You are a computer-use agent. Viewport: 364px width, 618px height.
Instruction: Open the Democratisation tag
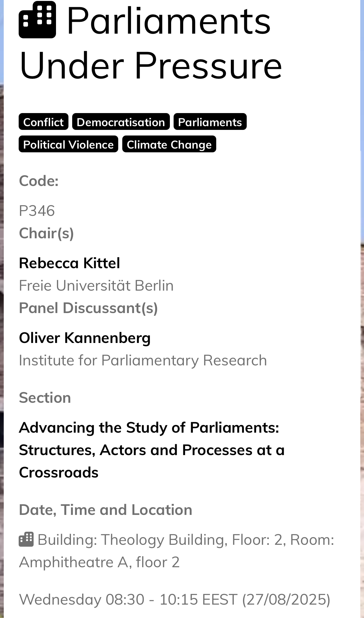pyautogui.click(x=121, y=122)
